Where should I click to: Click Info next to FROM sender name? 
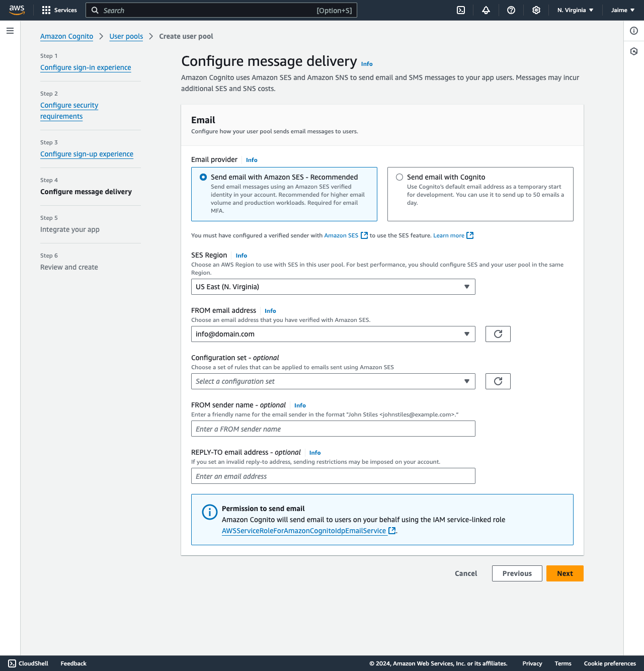pos(300,405)
